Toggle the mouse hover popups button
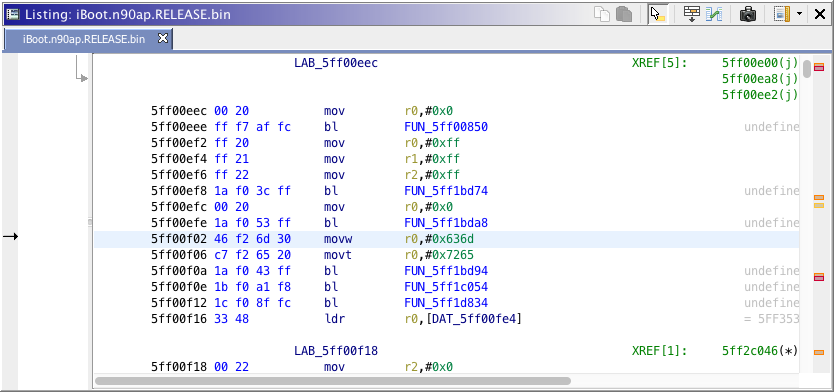 coord(658,14)
